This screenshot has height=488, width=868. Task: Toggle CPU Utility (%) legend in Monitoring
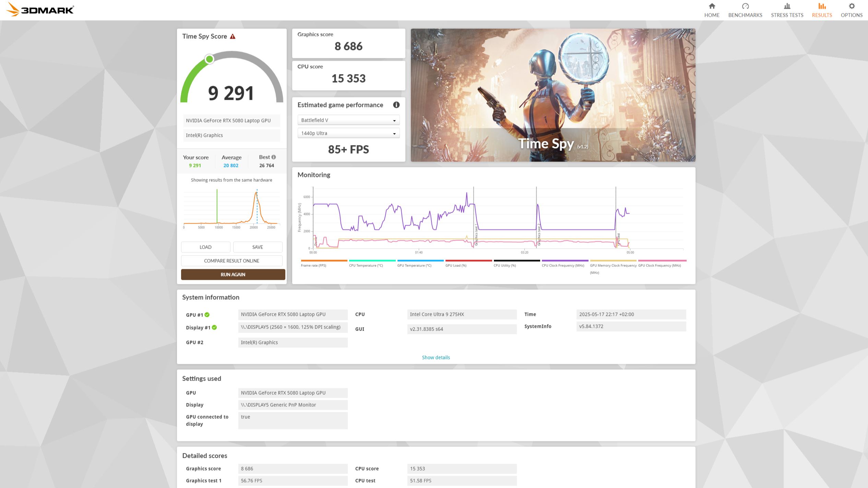(x=516, y=263)
